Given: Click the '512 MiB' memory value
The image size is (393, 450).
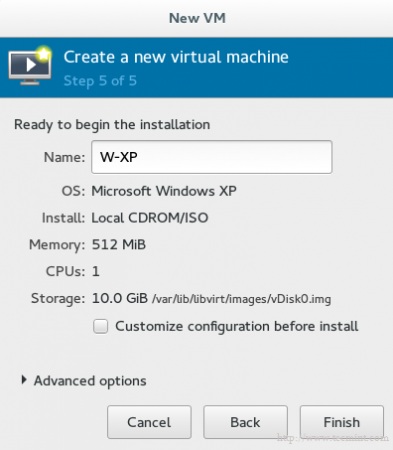Looking at the screenshot, I should [x=119, y=244].
